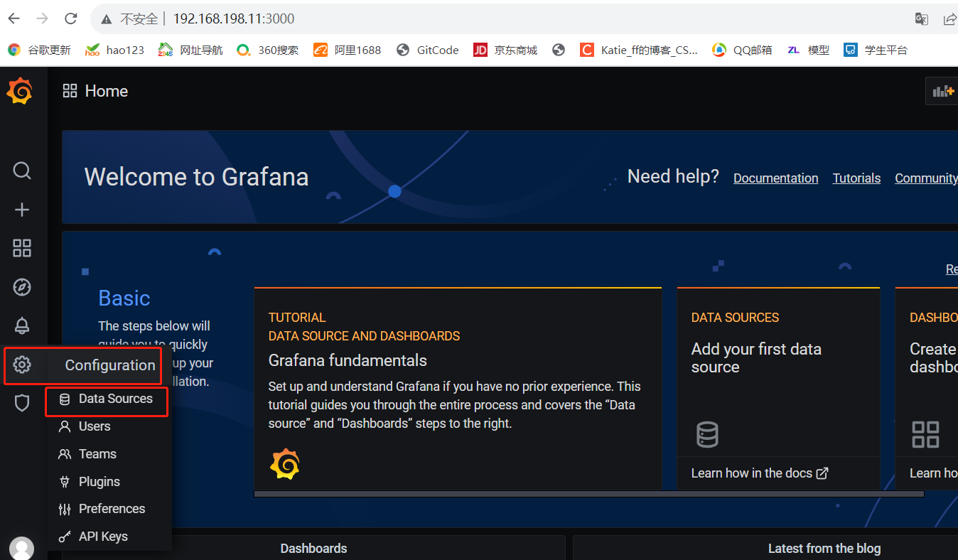Click the user avatar at the sidebar bottom
The height and width of the screenshot is (560, 958).
[x=22, y=549]
